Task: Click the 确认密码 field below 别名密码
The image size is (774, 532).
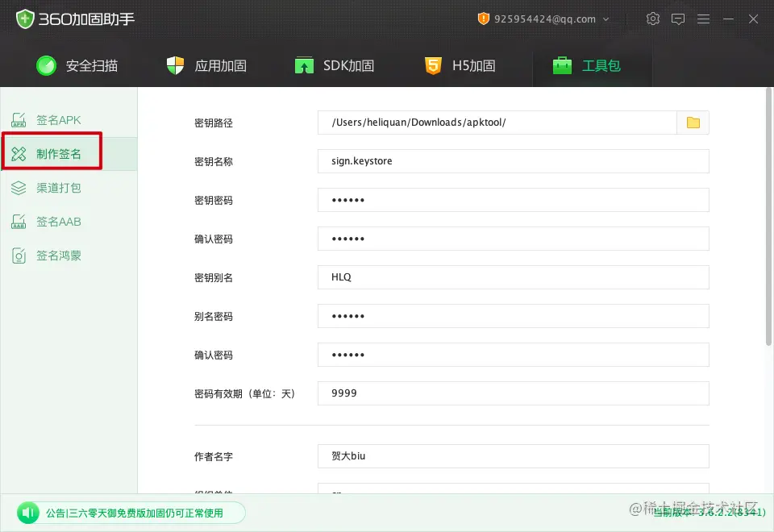Action: pos(514,355)
